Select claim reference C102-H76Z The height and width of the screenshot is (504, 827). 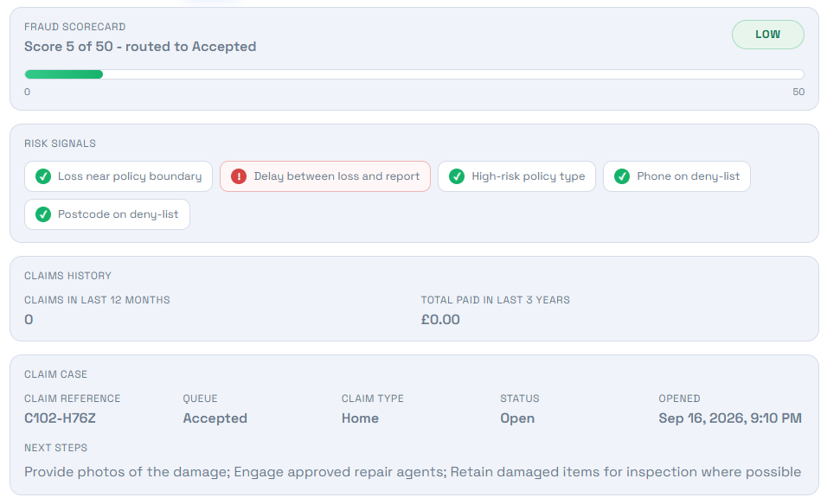tap(61, 418)
